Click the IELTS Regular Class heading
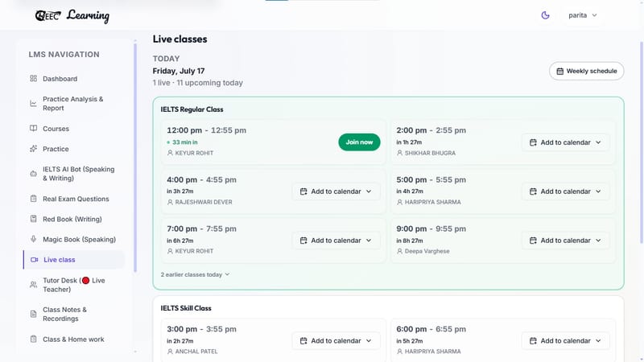This screenshot has width=644, height=362. 192,109
